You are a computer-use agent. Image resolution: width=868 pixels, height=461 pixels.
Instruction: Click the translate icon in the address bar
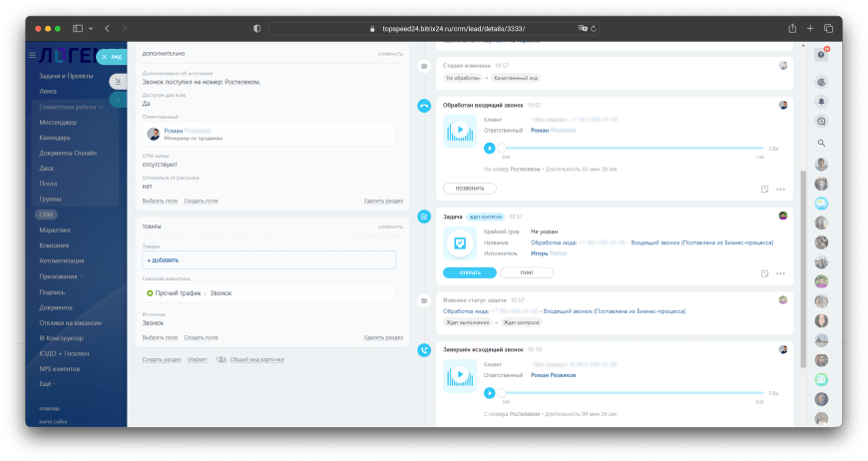(583, 28)
